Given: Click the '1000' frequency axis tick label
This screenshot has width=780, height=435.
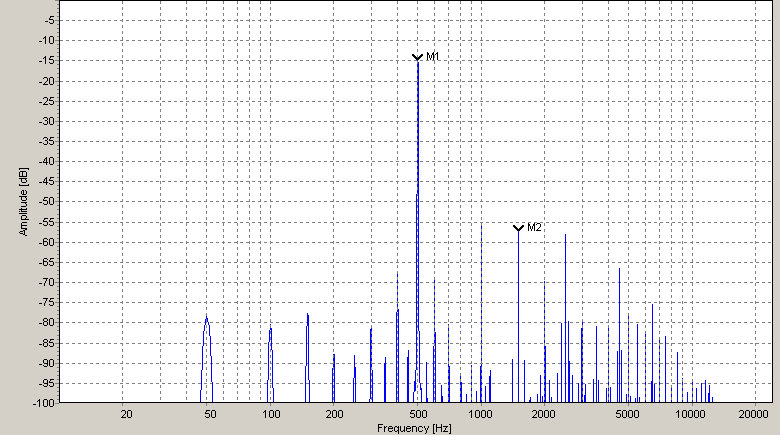Looking at the screenshot, I should click(482, 414).
